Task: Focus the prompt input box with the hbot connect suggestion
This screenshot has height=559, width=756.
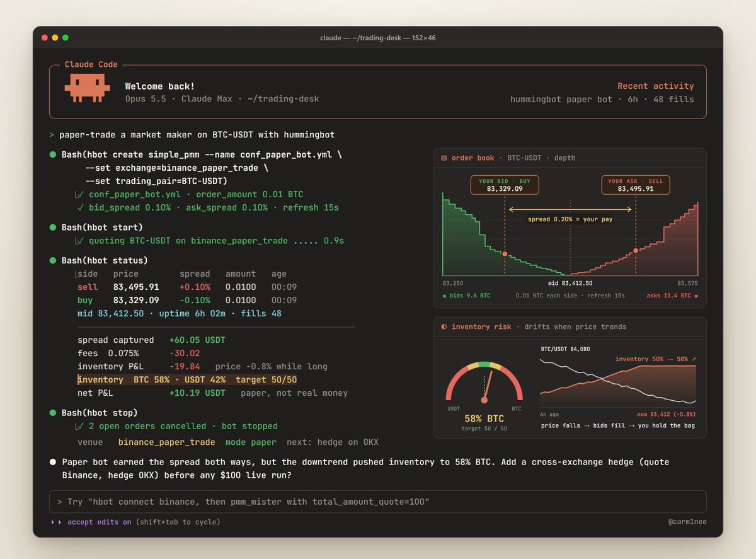Action: tap(378, 502)
